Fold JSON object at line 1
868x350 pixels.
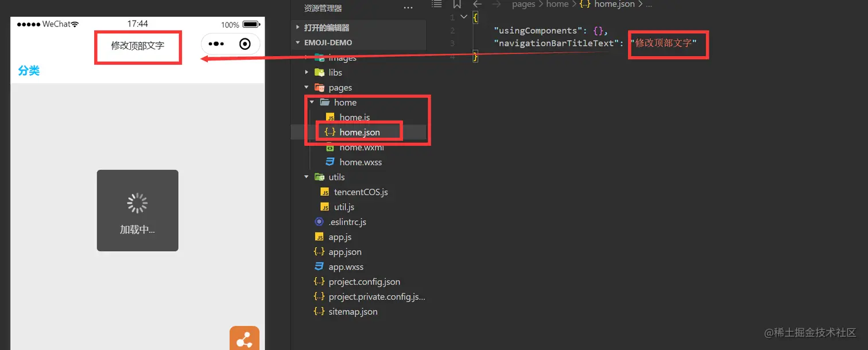[464, 17]
